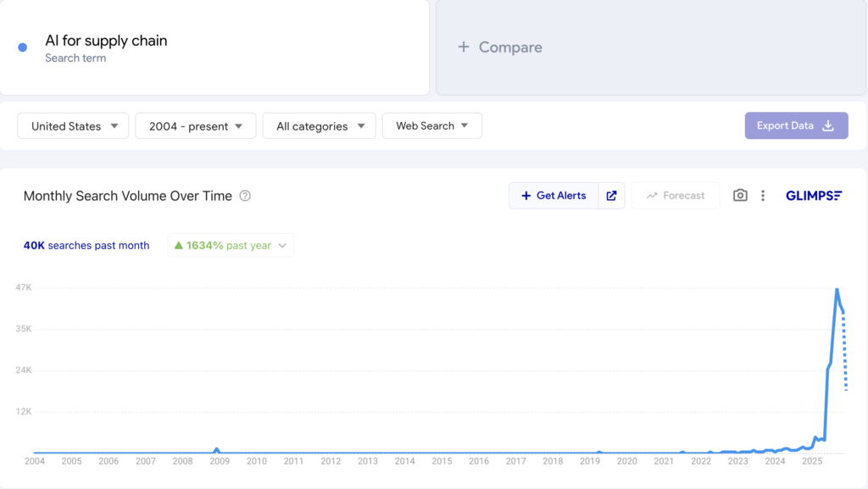Click the green up-triangle growth indicator

click(178, 246)
